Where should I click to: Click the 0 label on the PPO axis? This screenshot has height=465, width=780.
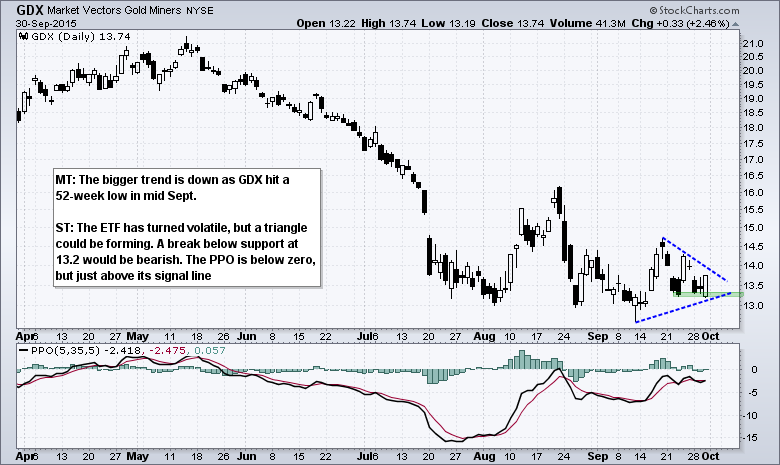click(x=755, y=370)
